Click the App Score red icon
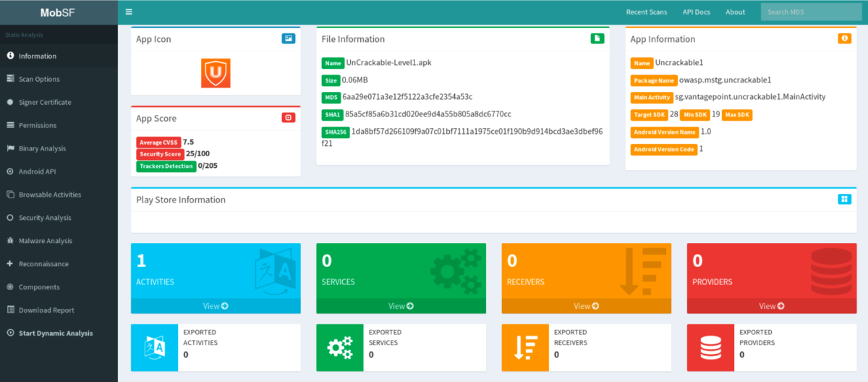 pyautogui.click(x=288, y=117)
